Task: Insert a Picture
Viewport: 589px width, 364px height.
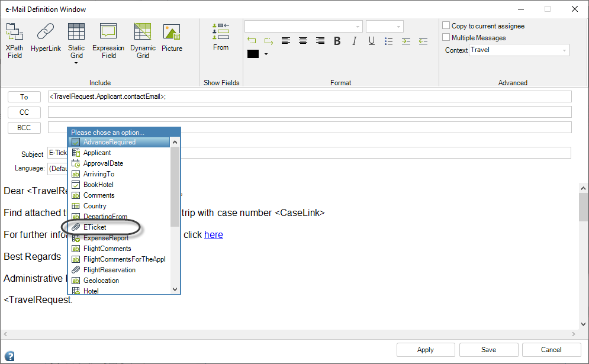Action: [x=172, y=37]
